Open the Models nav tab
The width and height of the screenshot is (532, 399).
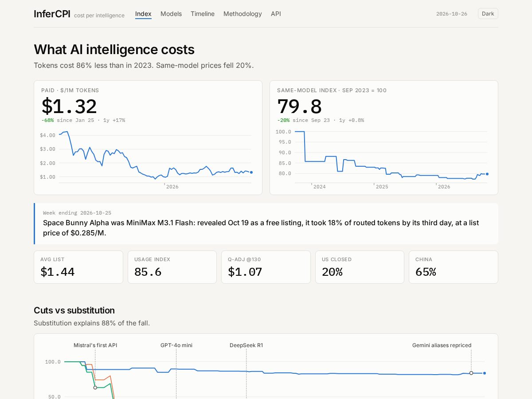point(171,14)
